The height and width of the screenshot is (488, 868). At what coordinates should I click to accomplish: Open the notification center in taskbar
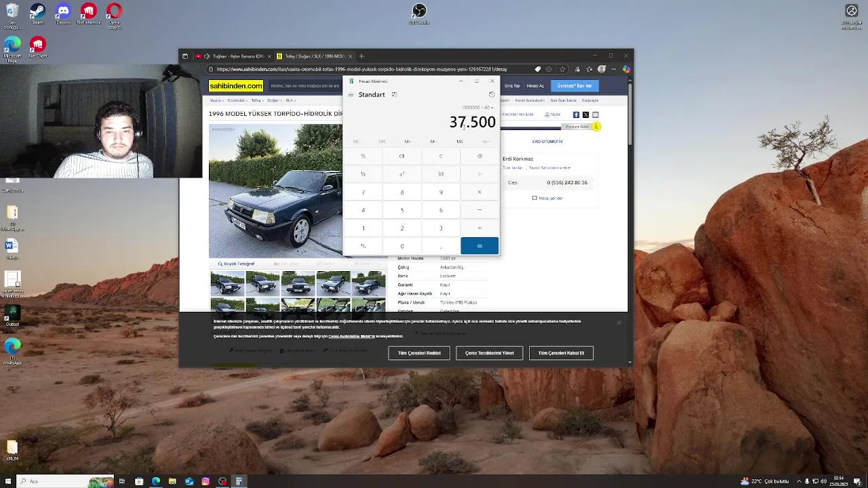click(858, 481)
